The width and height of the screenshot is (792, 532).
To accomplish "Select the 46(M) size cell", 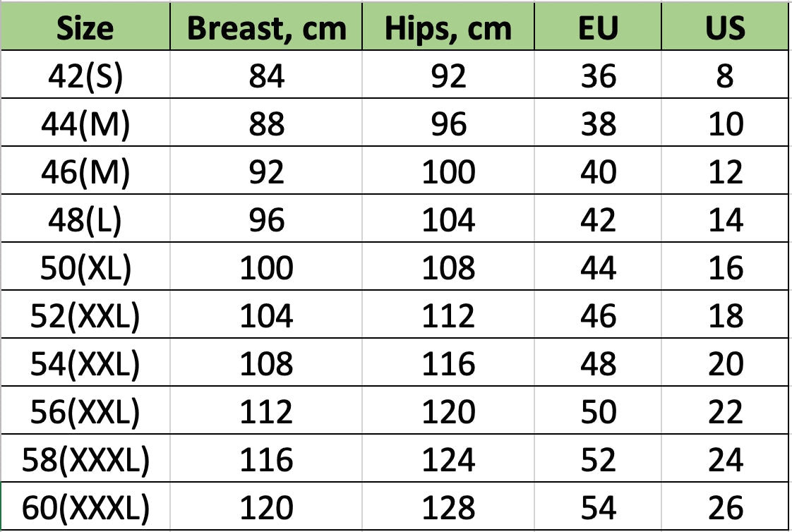I will click(85, 171).
